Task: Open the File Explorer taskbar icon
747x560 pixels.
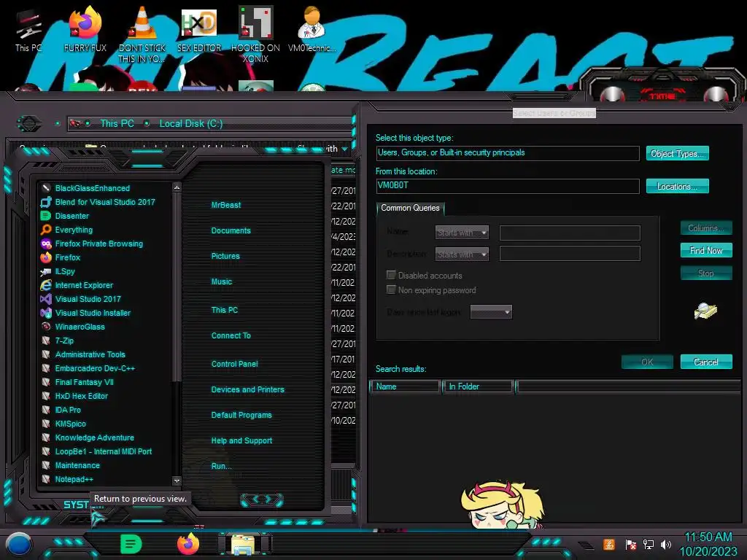Action: 242,544
